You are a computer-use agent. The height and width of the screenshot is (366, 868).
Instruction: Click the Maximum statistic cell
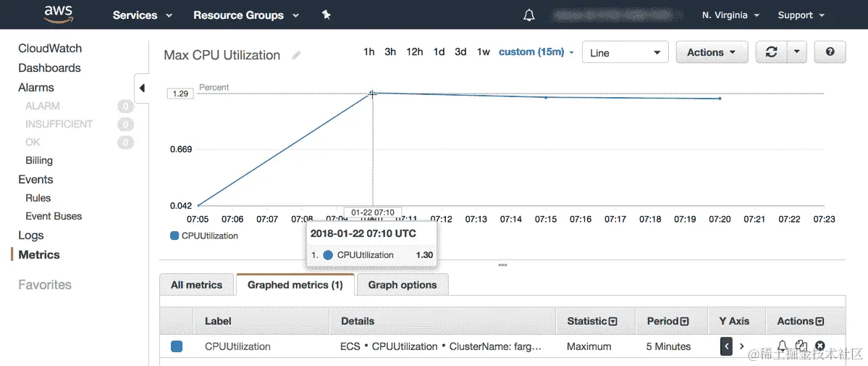click(589, 346)
